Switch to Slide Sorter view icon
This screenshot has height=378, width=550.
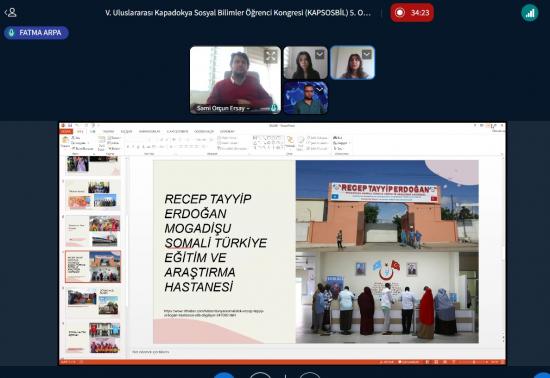click(436, 362)
